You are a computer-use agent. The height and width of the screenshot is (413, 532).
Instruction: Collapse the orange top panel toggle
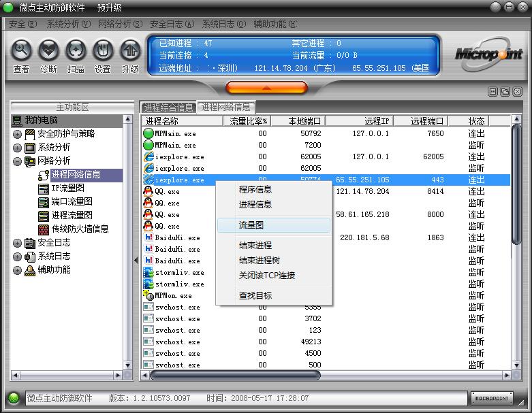[x=266, y=88]
